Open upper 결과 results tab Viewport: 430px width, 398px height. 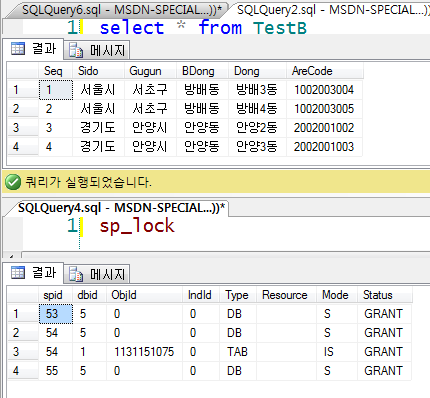tap(33, 49)
